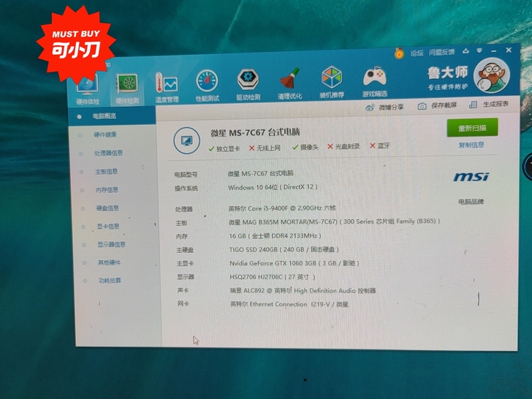The width and height of the screenshot is (532, 399).
Task: Open 驱动检测 driver detection icon
Action: coord(248,82)
